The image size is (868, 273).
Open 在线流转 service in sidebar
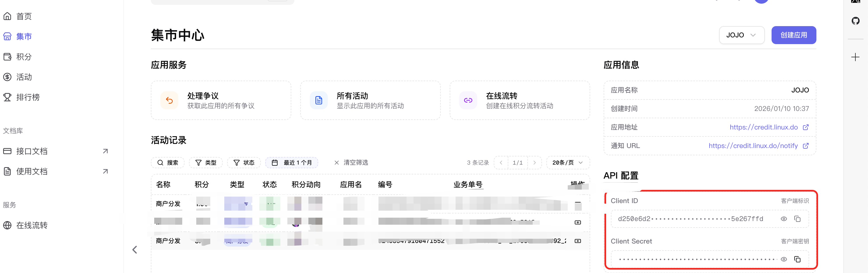coord(32,225)
